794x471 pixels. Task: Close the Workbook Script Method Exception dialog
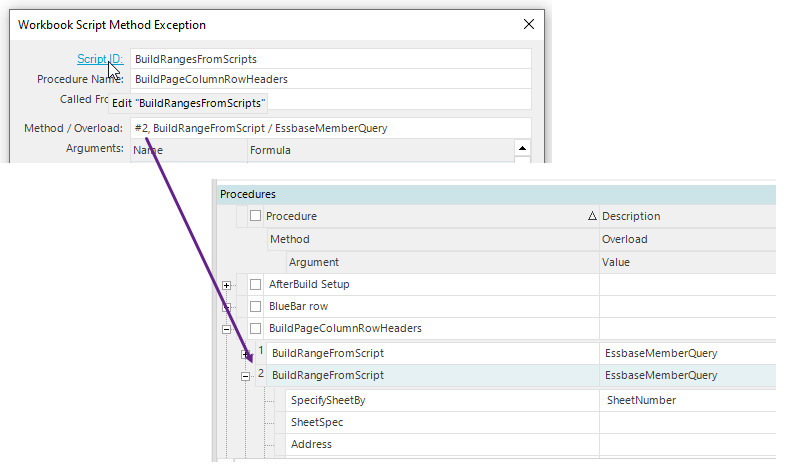[529, 24]
